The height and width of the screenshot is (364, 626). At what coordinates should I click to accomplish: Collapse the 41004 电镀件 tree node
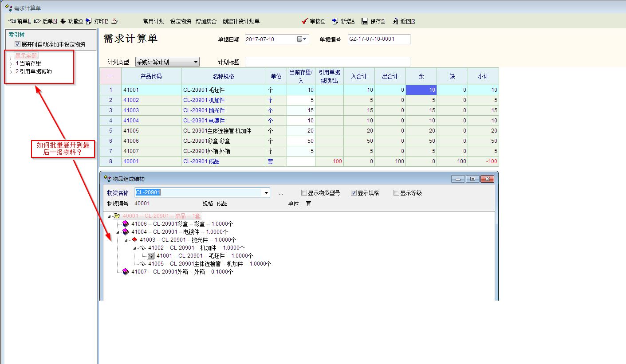pos(118,232)
